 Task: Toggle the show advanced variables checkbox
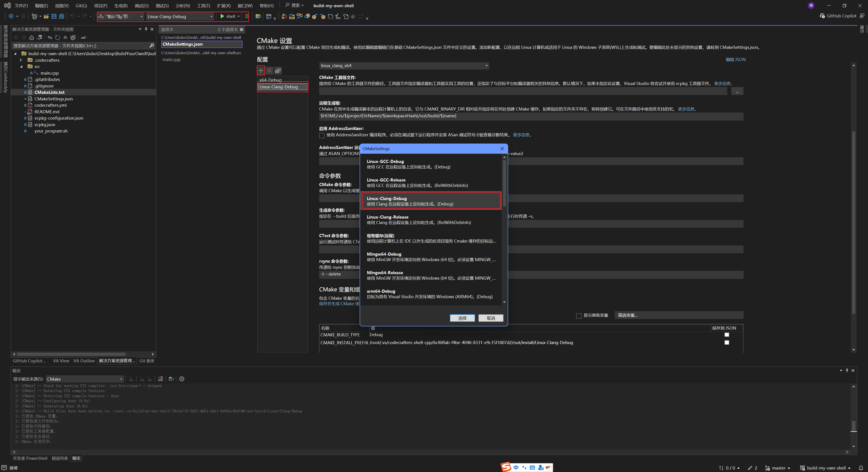pyautogui.click(x=579, y=316)
